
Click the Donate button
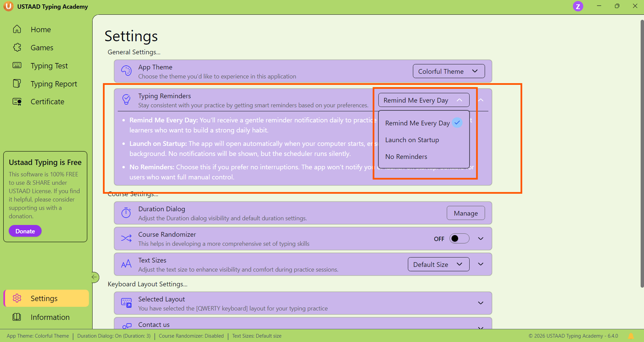point(25,231)
